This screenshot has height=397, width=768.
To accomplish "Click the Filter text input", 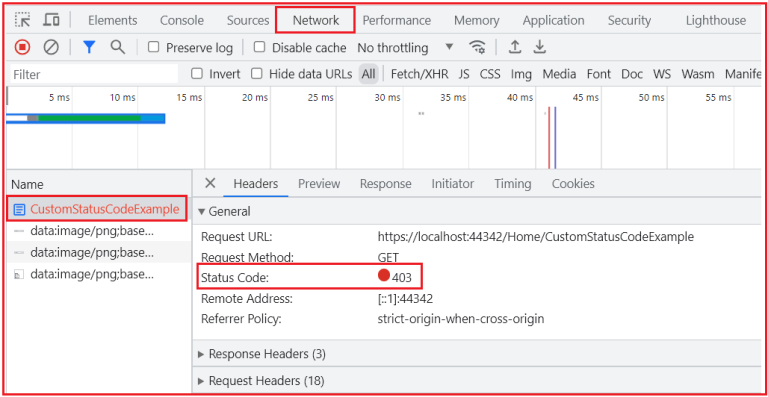I will pyautogui.click(x=94, y=74).
